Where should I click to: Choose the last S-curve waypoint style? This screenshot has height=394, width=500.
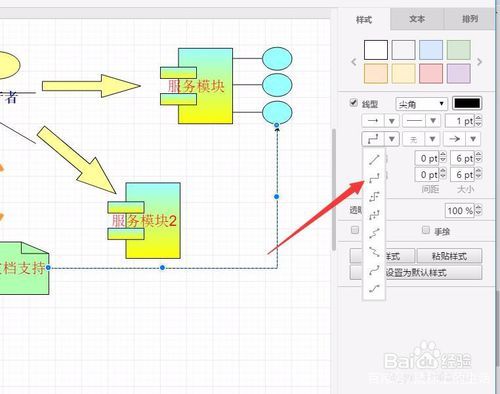click(374, 289)
